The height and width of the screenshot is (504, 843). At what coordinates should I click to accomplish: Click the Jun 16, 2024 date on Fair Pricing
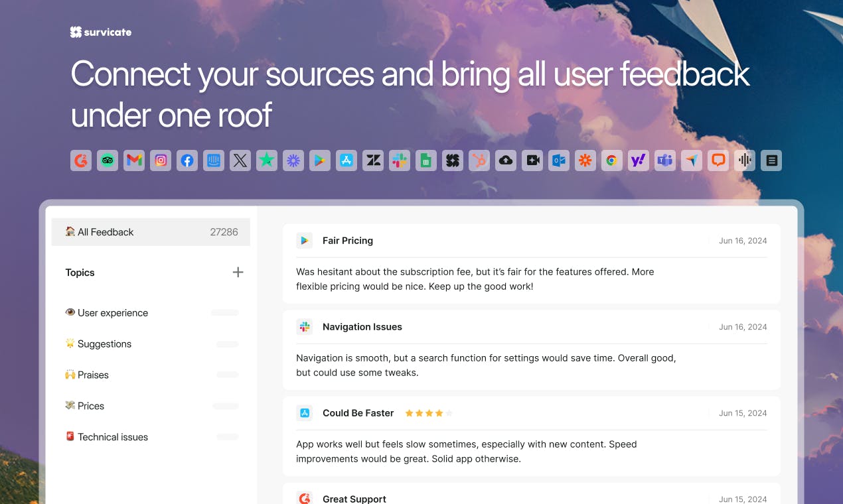(743, 241)
